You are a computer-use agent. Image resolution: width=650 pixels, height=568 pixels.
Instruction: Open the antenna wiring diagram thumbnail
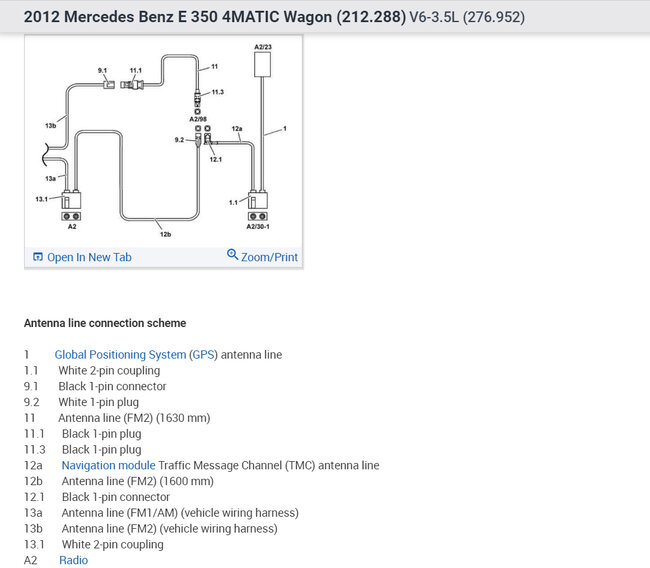tap(163, 141)
